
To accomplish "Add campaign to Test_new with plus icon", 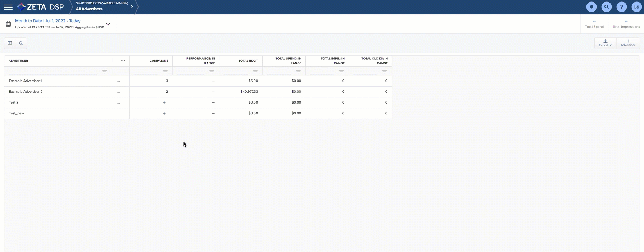I will [164, 114].
